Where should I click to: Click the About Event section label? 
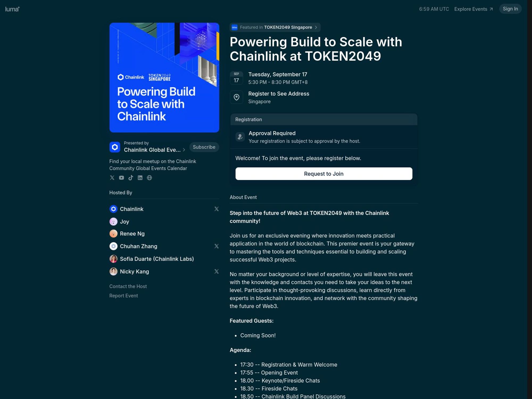pos(243,197)
